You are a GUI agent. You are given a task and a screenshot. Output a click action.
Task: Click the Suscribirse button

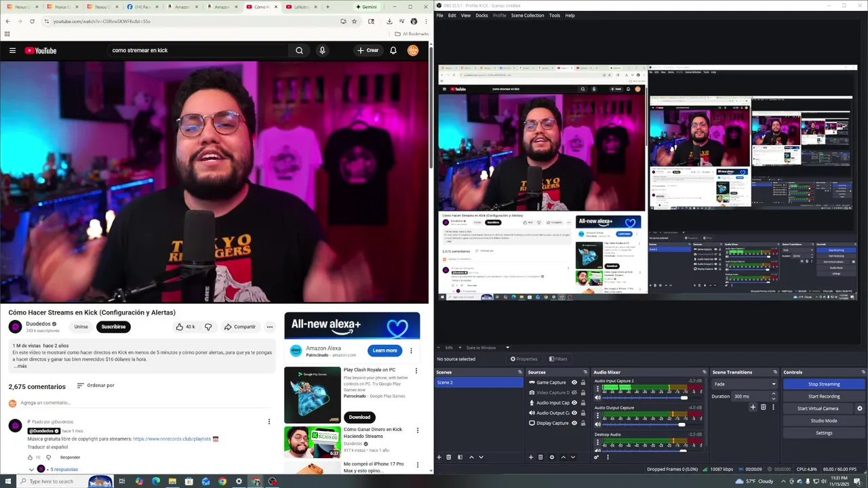pyautogui.click(x=113, y=327)
